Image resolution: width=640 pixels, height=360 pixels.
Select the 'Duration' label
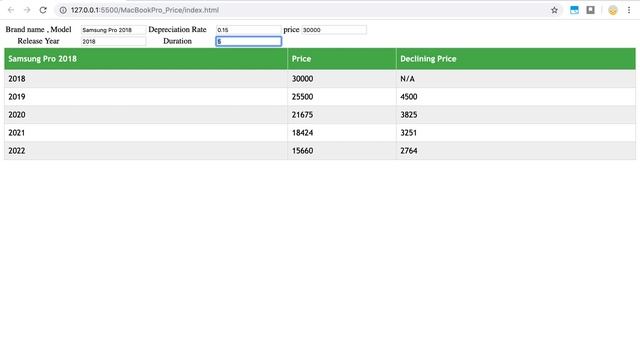click(178, 41)
